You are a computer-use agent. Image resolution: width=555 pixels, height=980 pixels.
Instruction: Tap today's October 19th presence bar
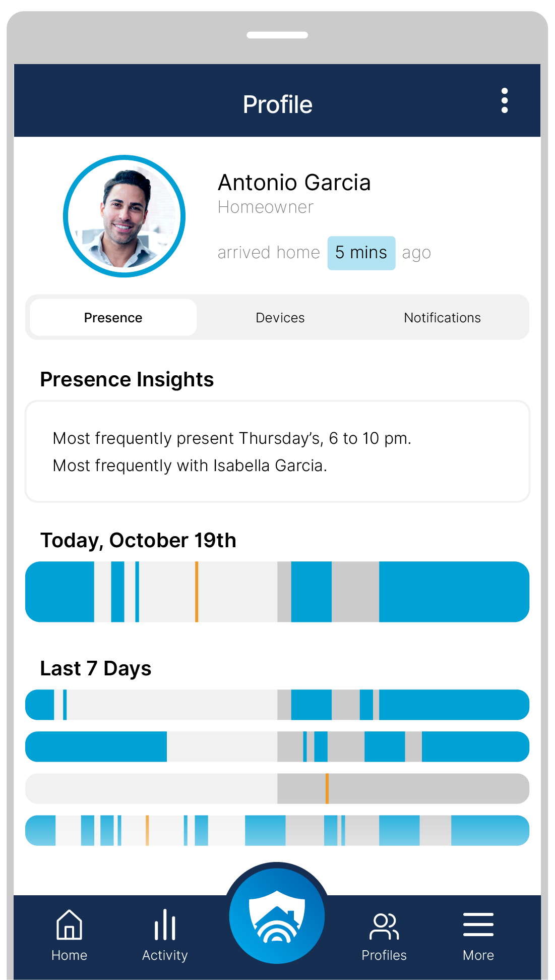[x=277, y=592]
